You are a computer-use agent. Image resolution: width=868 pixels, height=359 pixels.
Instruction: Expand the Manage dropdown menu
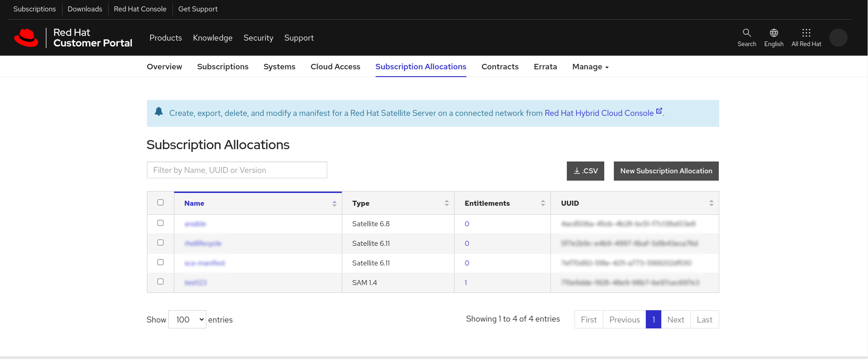(x=590, y=67)
